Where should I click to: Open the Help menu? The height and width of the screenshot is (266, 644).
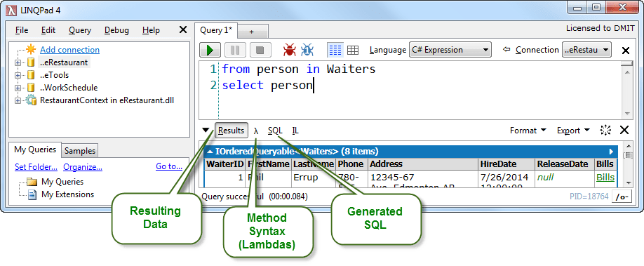[151, 30]
